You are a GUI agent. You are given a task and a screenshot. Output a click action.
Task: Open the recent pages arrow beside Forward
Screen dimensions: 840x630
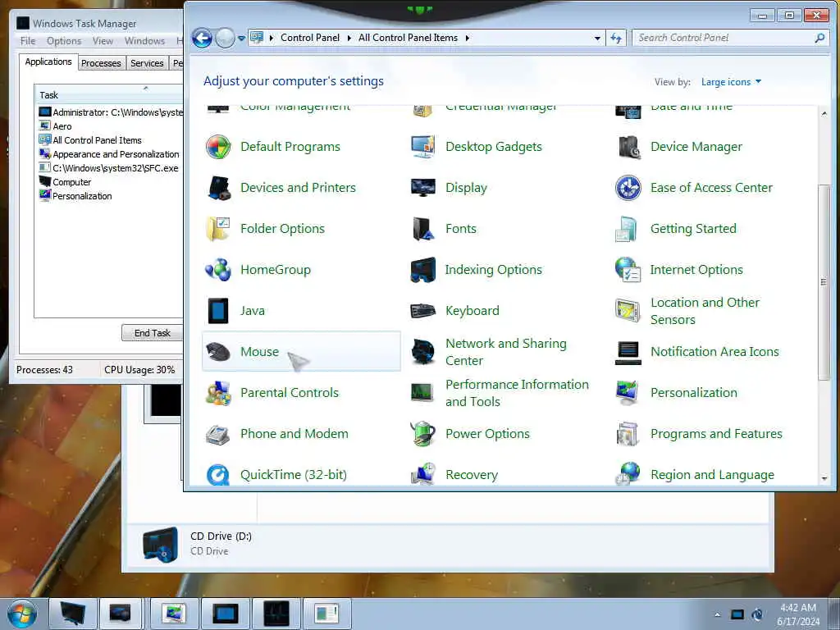242,38
